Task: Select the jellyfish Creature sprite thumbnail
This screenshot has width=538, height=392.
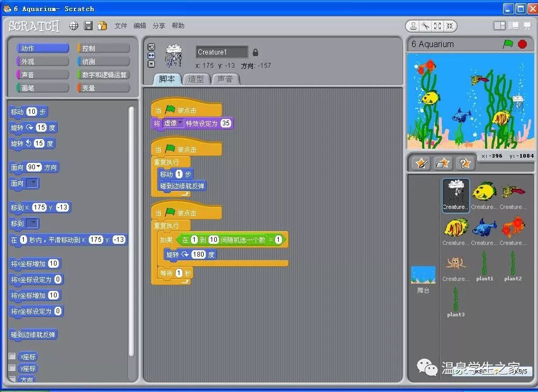Action: pyautogui.click(x=455, y=195)
